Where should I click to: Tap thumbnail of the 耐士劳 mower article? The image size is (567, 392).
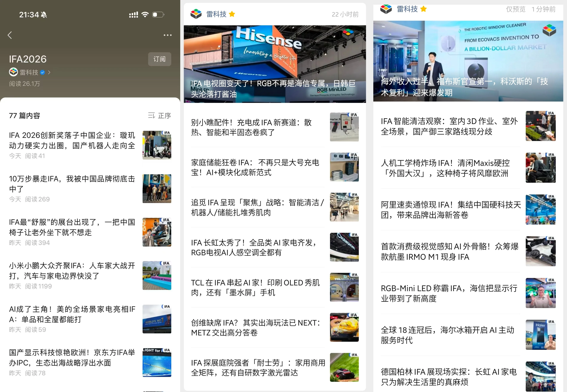tap(344, 367)
